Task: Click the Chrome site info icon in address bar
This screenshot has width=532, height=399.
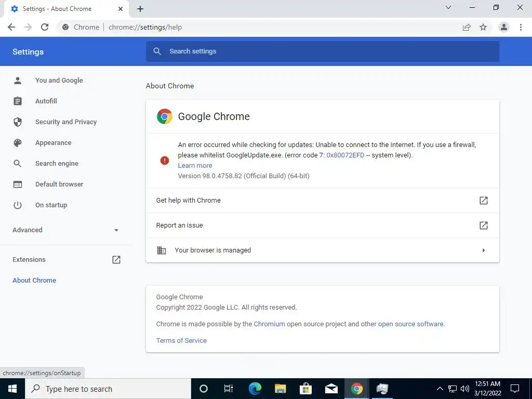Action: coord(65,27)
